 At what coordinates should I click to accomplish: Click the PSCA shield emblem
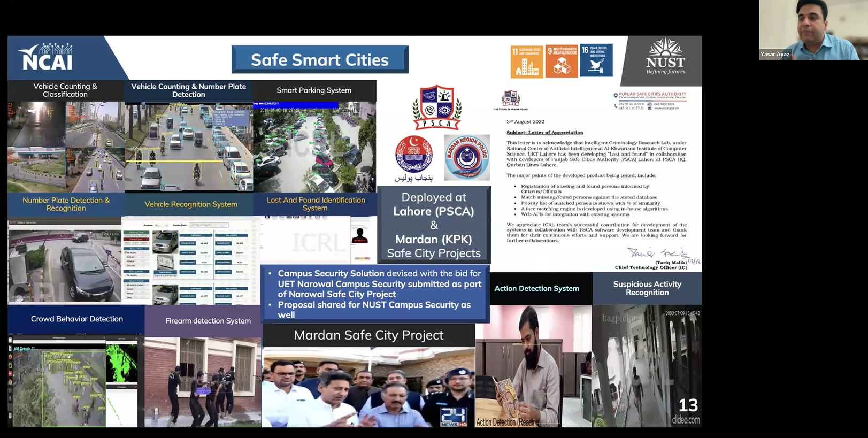(437, 107)
